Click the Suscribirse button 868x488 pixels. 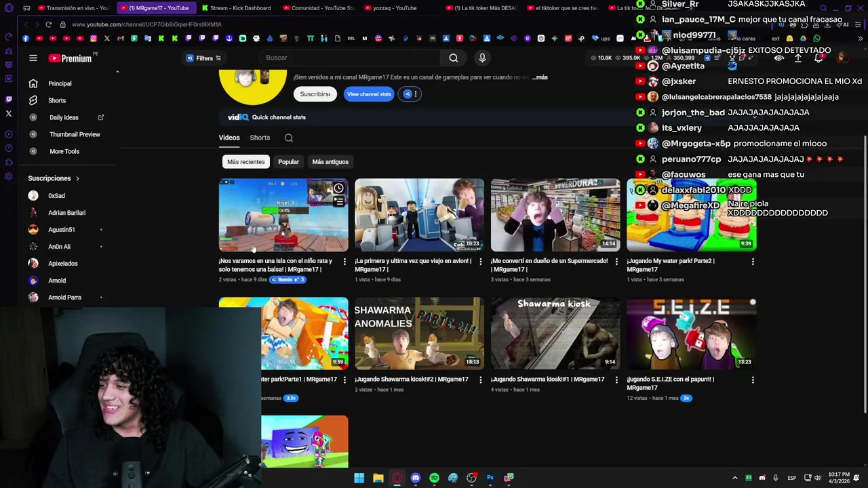(x=315, y=94)
